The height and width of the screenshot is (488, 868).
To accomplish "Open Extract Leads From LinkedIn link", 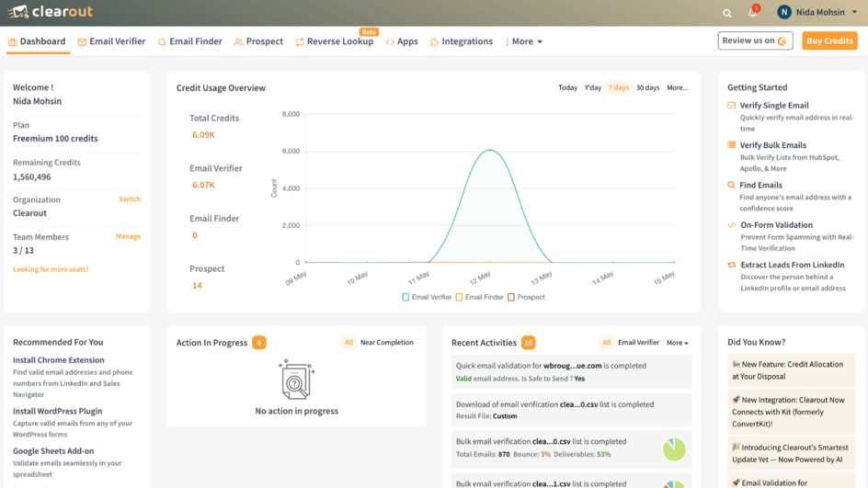I will (x=793, y=265).
